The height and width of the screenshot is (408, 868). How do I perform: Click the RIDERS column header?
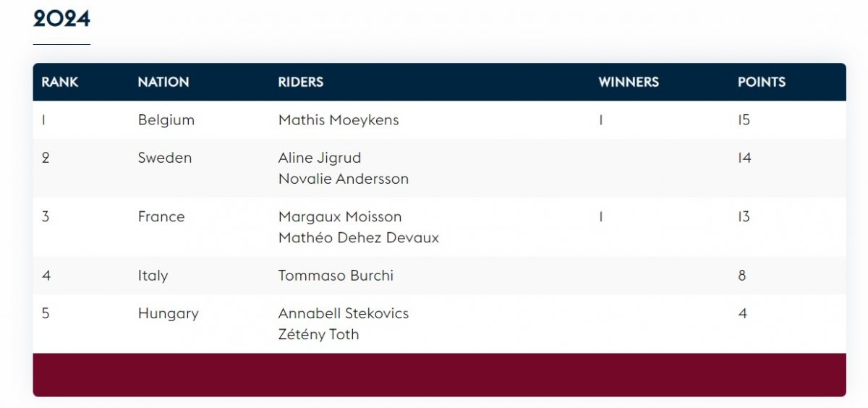pyautogui.click(x=301, y=82)
